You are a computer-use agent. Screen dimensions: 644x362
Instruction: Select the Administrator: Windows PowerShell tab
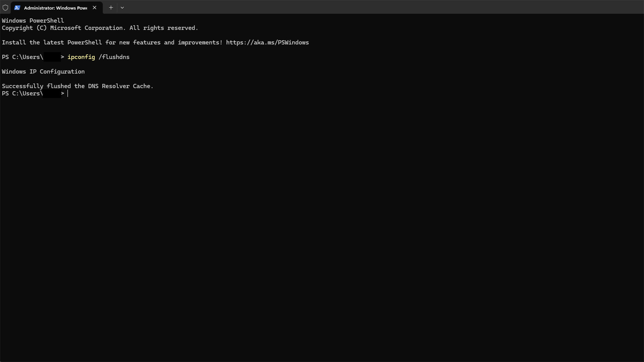tap(55, 8)
